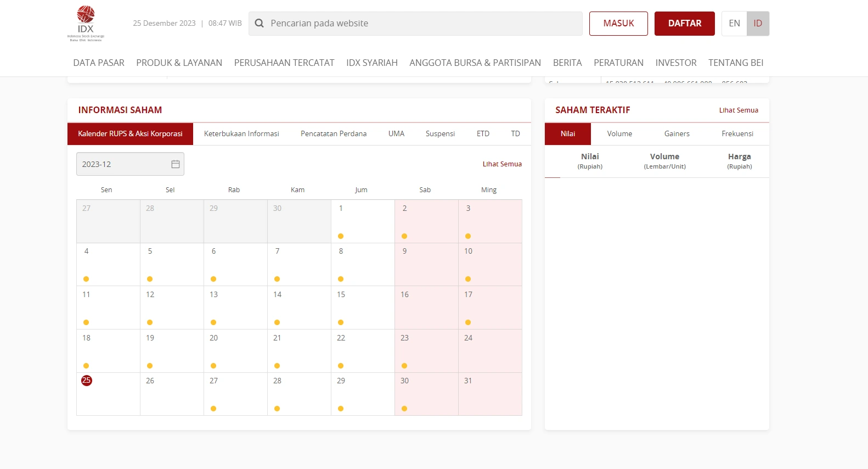Open INVESTOR menu
868x469 pixels.
676,63
